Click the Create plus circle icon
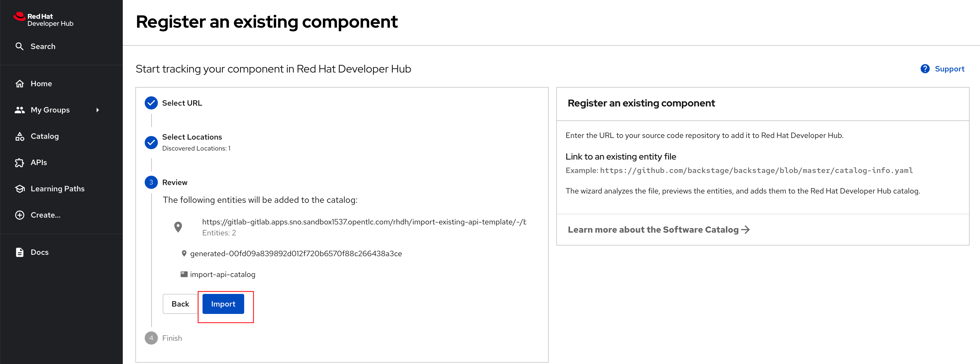The image size is (980, 364). (20, 215)
